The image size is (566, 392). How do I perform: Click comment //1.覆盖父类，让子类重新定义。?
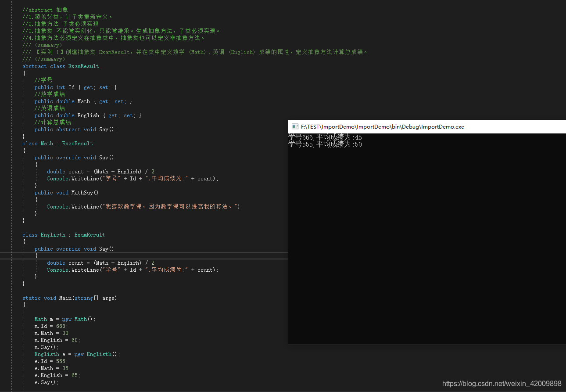(x=68, y=17)
